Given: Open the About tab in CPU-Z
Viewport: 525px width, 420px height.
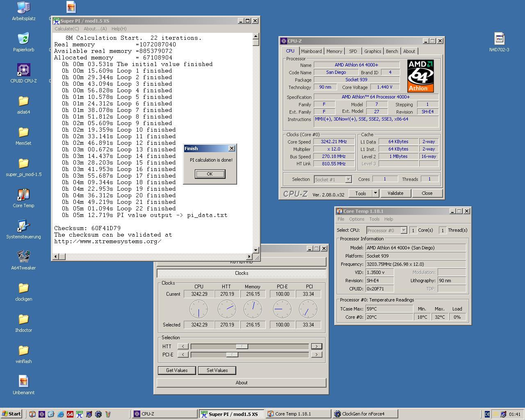Looking at the screenshot, I should (409, 51).
